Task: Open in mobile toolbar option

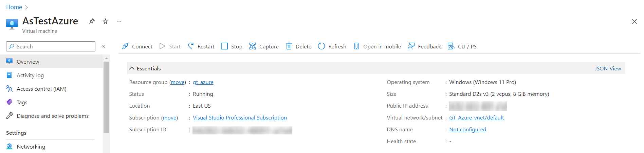Action: click(x=377, y=46)
